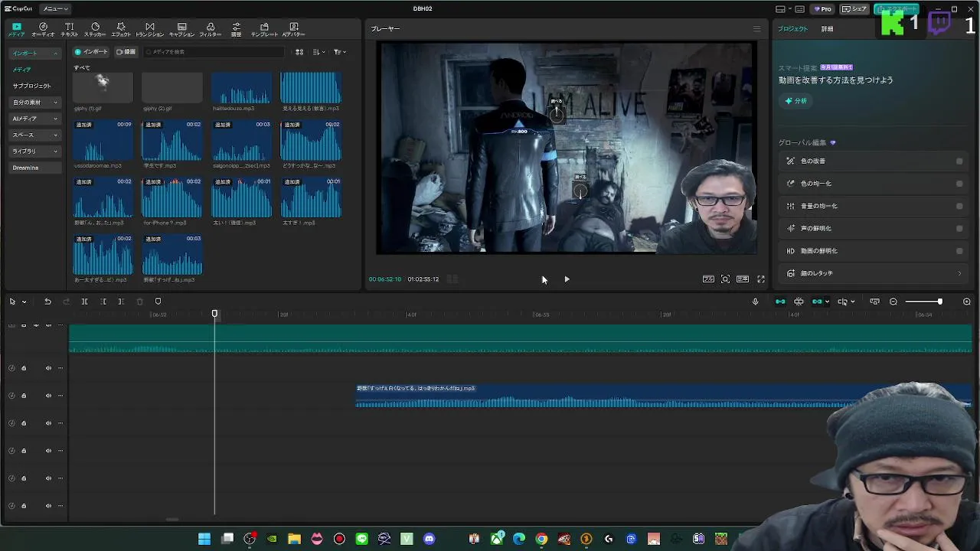Open the ステッカー (Stickers) tab
This screenshot has height=551, width=980.
point(95,30)
